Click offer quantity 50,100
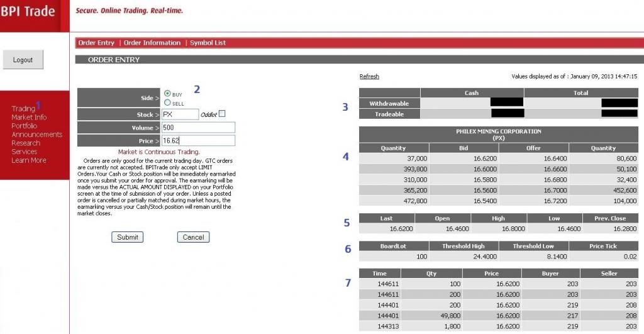 [x=627, y=169]
